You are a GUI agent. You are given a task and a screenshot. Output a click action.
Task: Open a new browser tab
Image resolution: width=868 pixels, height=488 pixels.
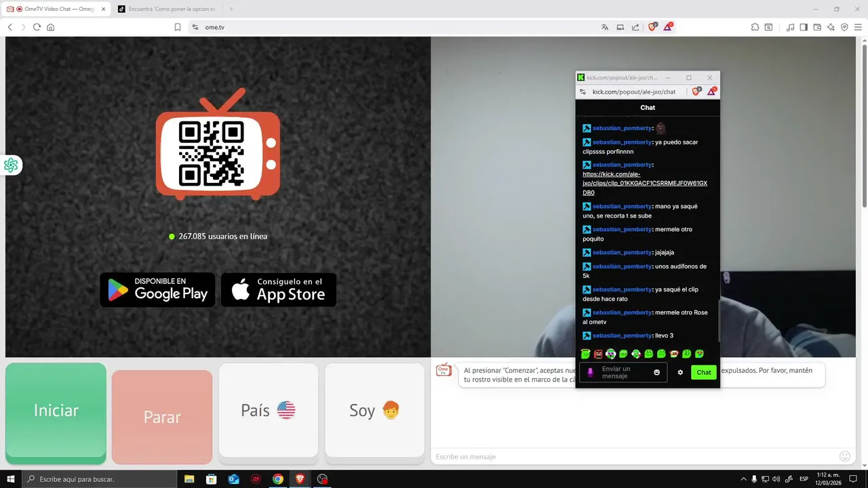tap(231, 9)
